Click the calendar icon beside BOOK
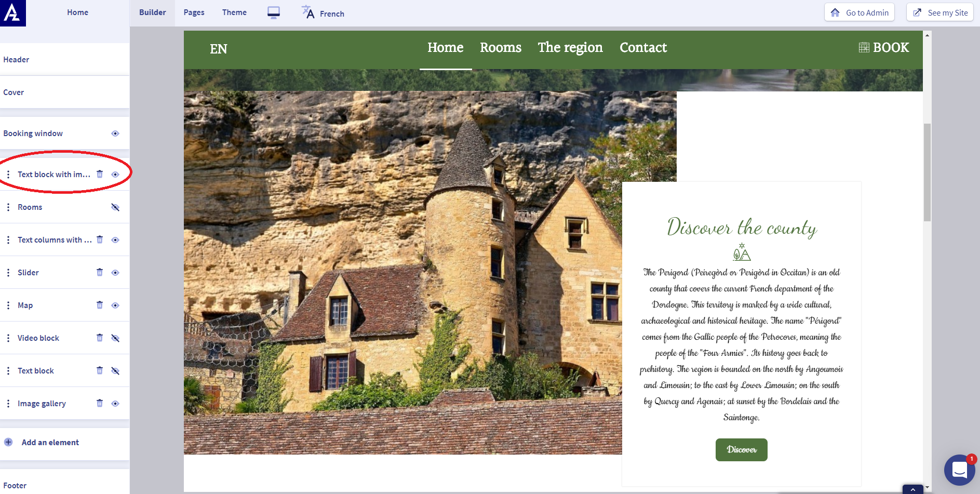This screenshot has height=494, width=980. (x=864, y=47)
